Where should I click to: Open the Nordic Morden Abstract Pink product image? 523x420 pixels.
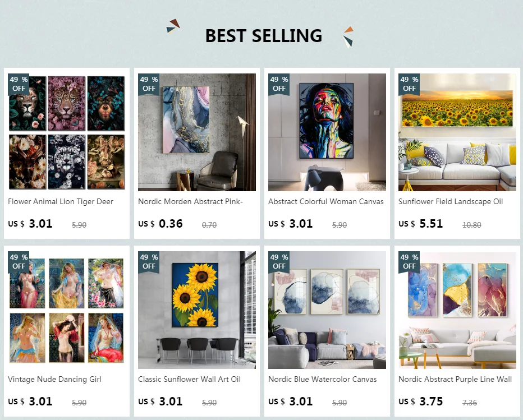pos(197,132)
